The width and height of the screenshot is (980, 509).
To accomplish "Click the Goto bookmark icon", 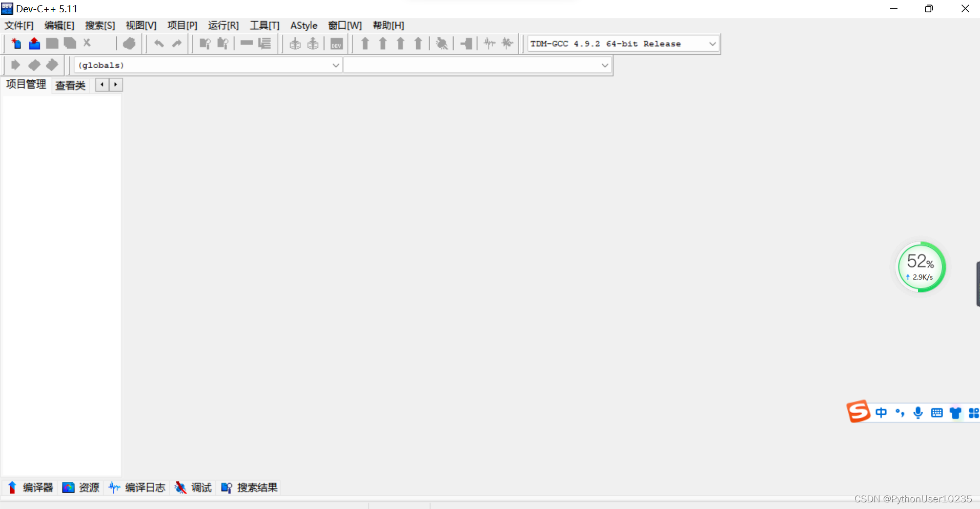I will click(x=52, y=65).
